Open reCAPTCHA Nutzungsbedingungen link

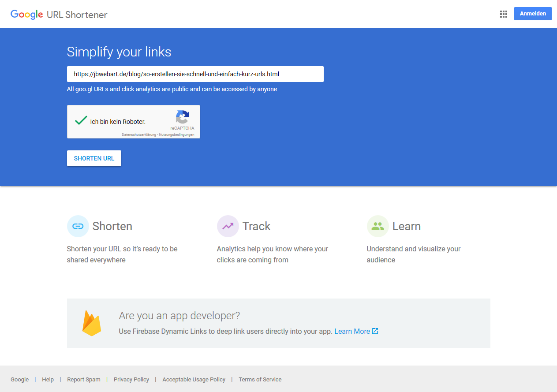[x=177, y=134]
